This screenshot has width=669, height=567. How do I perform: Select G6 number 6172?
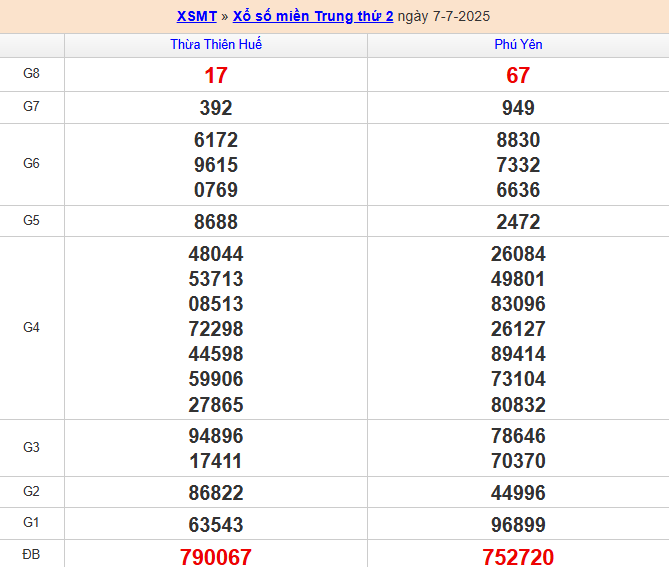[x=216, y=140]
